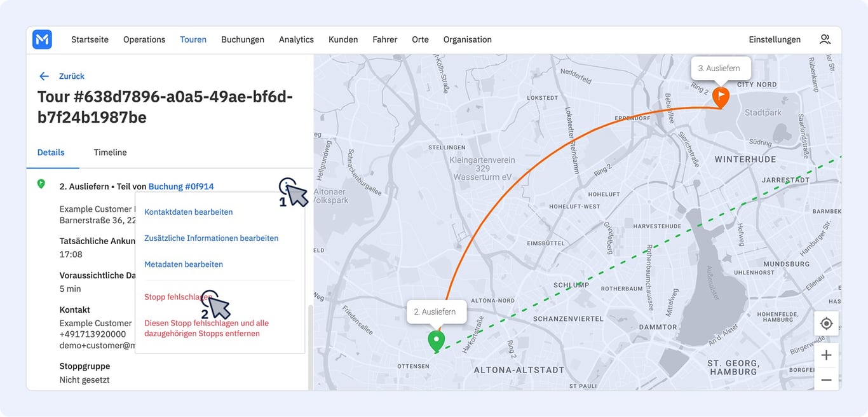Click the Kontakt heading
The width and height of the screenshot is (868, 417).
75,310
